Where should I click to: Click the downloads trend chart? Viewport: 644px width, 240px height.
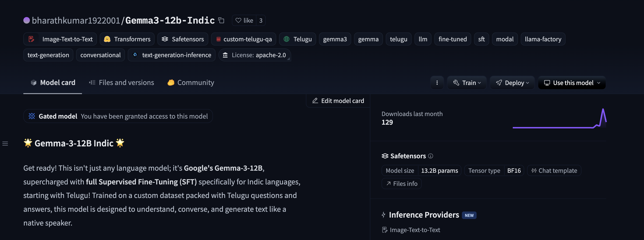click(559, 118)
